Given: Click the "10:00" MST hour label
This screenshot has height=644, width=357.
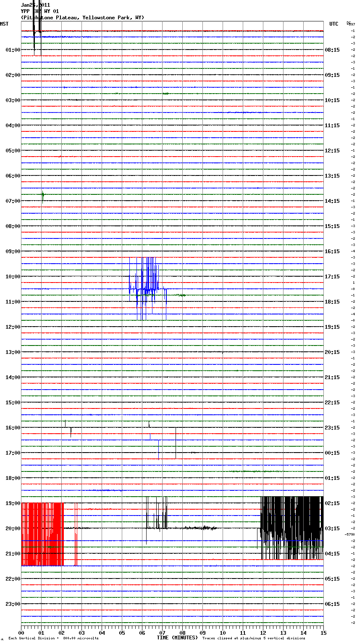Looking at the screenshot, I should click(x=13, y=277).
